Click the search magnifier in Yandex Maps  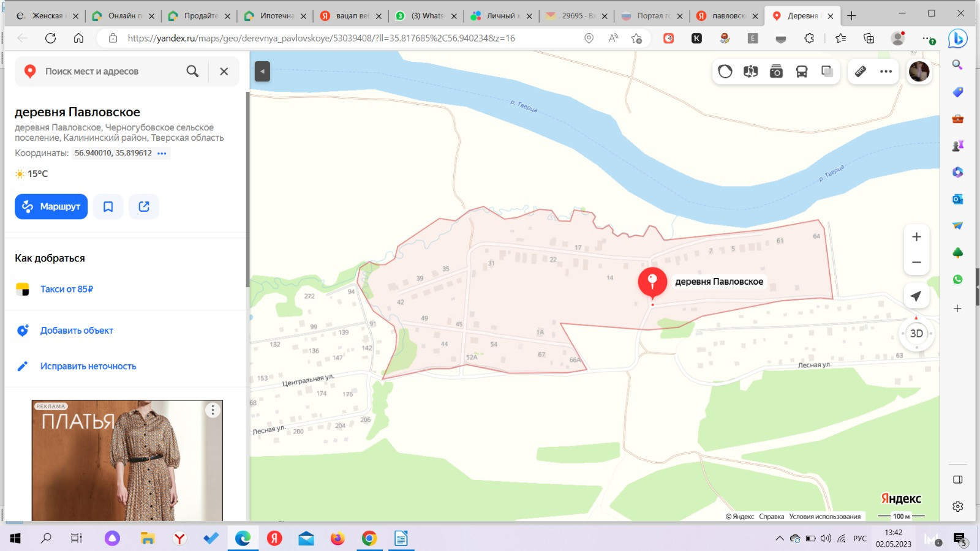(x=192, y=71)
